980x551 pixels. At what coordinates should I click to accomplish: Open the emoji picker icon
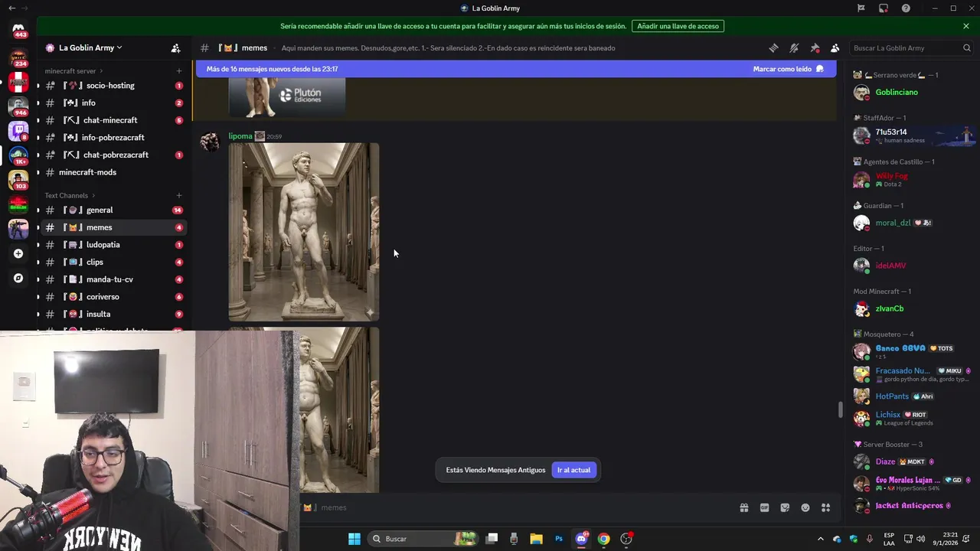coord(805,507)
